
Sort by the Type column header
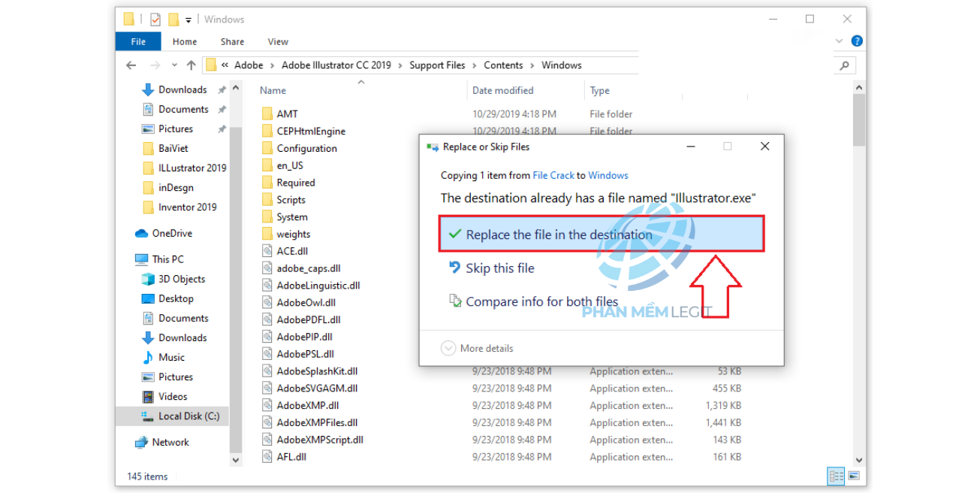pos(599,90)
